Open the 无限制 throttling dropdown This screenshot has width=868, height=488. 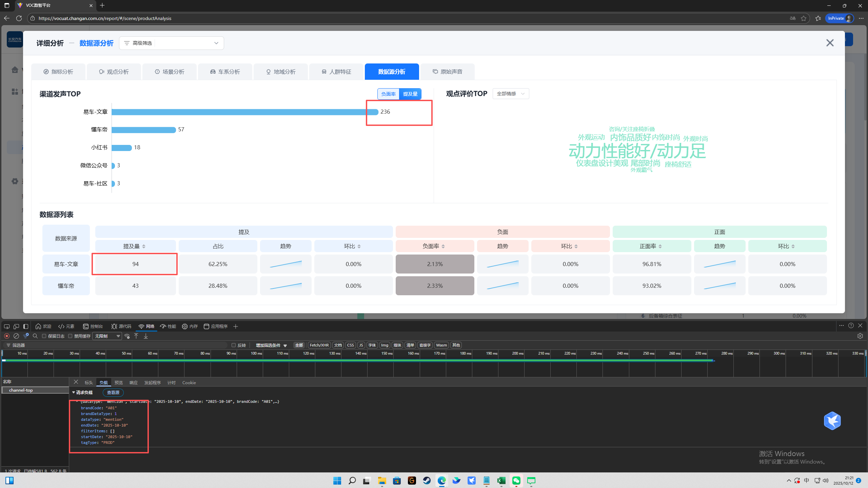(107, 336)
